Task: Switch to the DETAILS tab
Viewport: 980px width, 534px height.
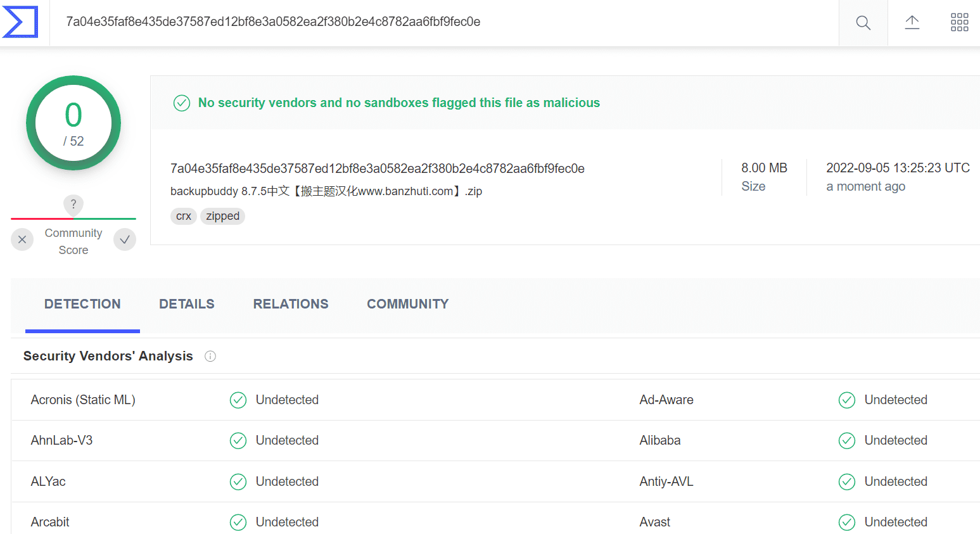Action: (187, 304)
